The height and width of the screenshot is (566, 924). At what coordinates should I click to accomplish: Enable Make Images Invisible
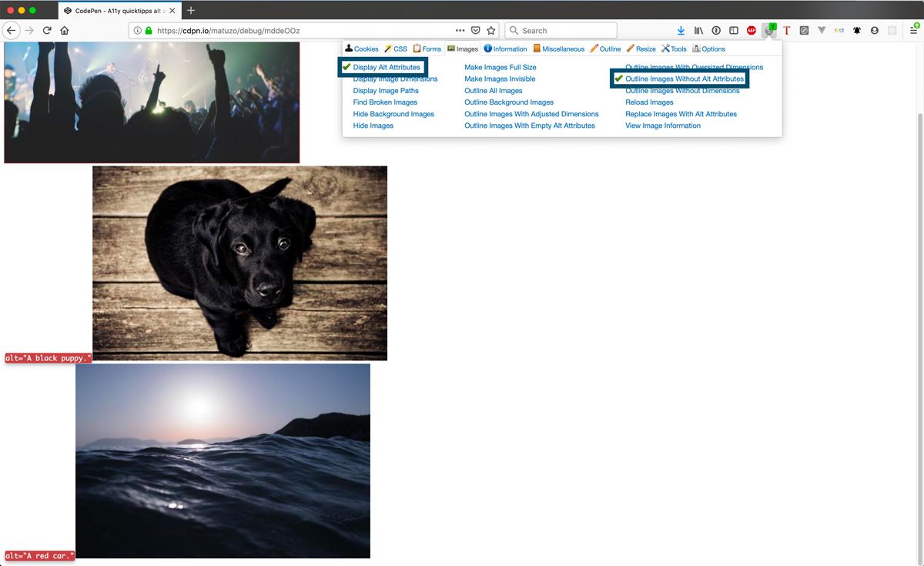click(500, 79)
